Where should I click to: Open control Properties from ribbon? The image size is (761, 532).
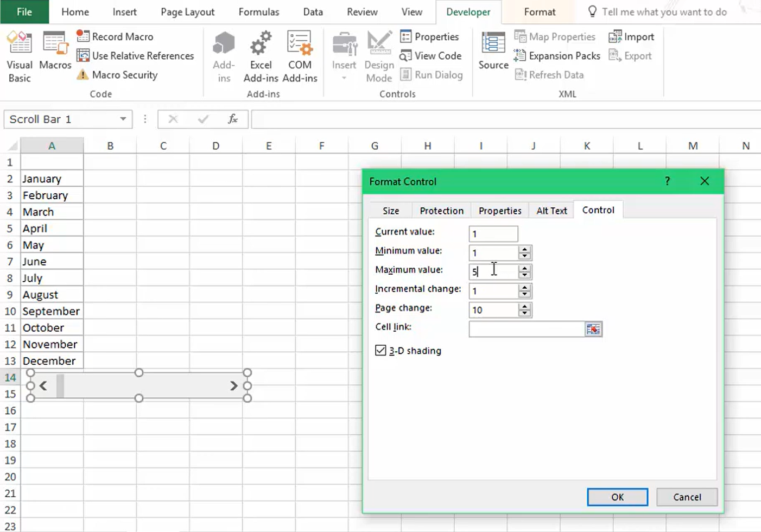click(x=429, y=36)
